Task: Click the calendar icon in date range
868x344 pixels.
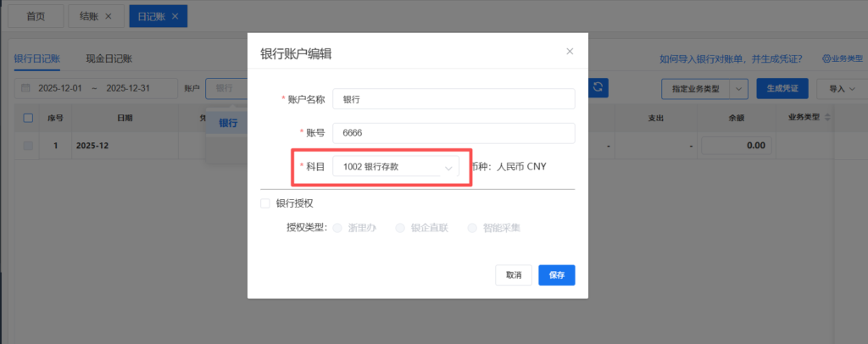Action: point(25,88)
